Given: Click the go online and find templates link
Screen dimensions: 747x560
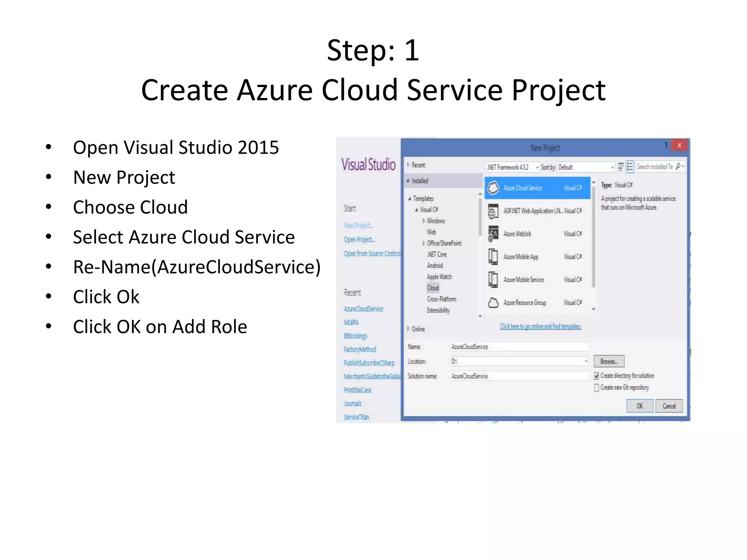Looking at the screenshot, I should (540, 326).
